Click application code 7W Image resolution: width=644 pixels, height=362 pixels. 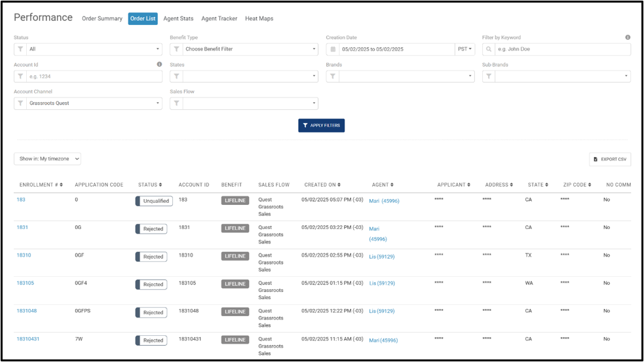pyautogui.click(x=79, y=339)
